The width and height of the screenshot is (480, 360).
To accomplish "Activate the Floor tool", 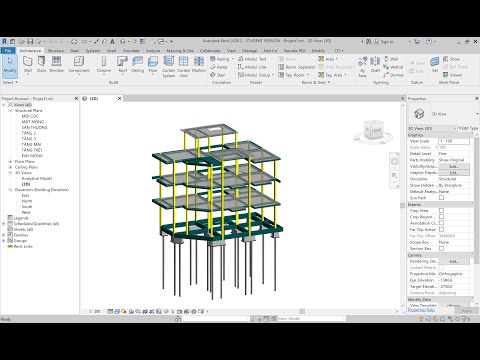I will tap(153, 64).
